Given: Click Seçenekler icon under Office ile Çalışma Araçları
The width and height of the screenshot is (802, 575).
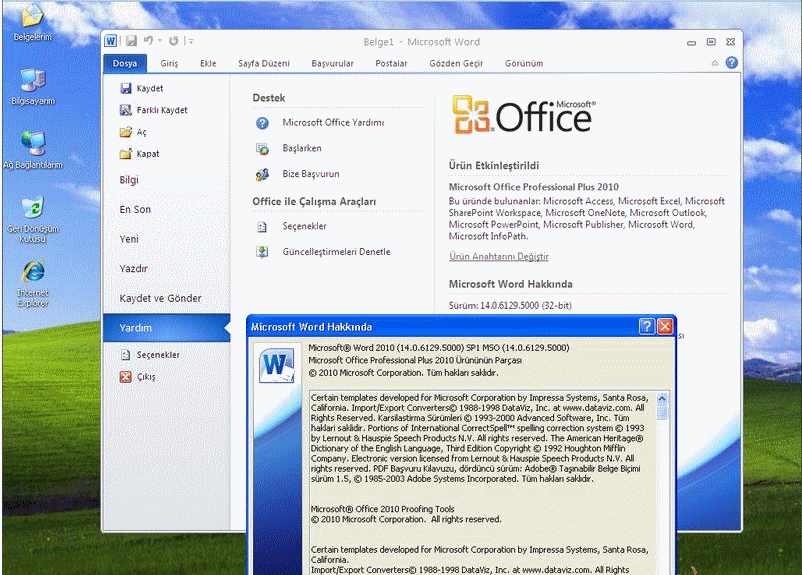Looking at the screenshot, I should click(x=262, y=227).
